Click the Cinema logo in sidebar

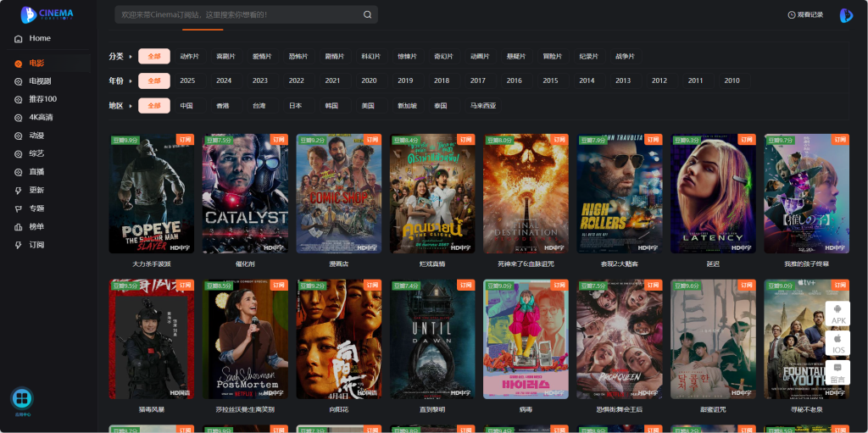[47, 14]
